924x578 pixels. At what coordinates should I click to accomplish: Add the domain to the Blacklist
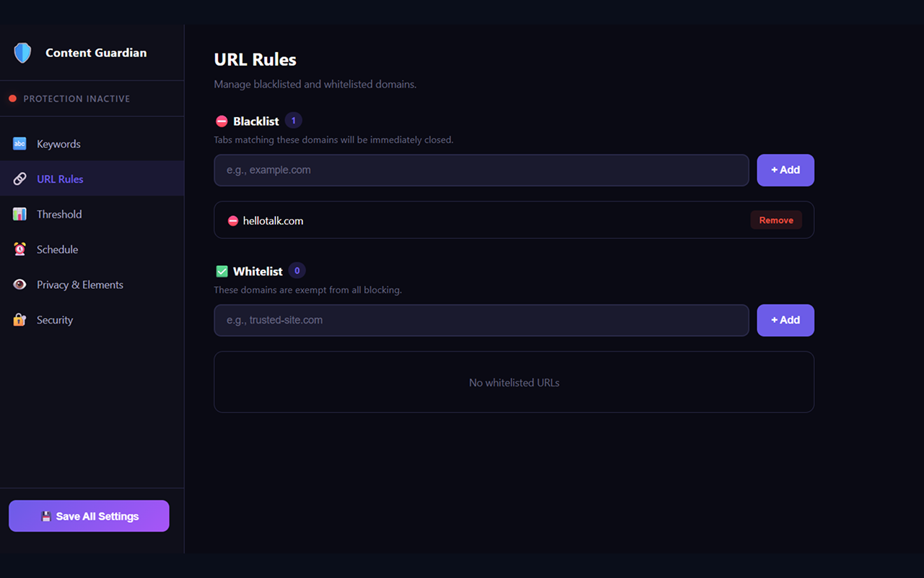(x=785, y=170)
